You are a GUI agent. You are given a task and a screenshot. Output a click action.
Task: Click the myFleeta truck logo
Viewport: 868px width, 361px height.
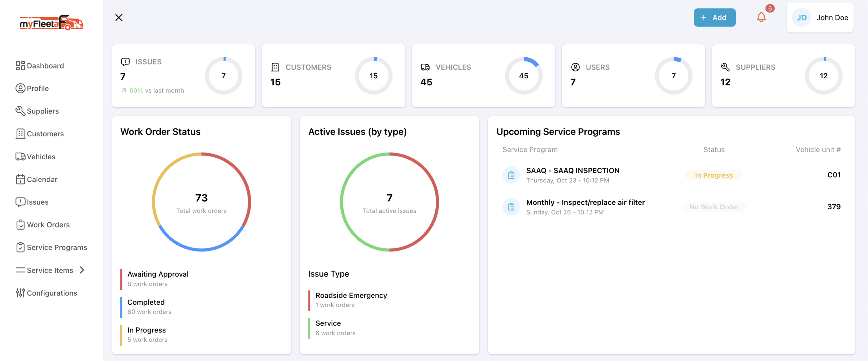[x=52, y=23]
